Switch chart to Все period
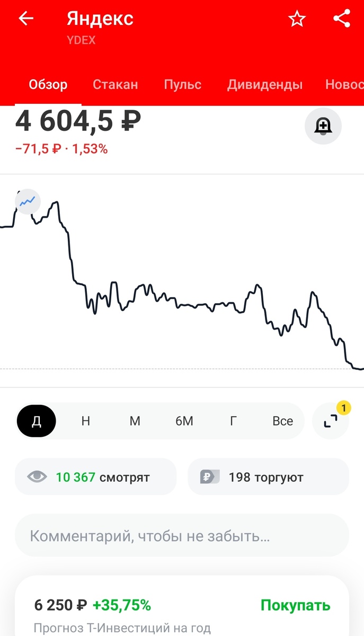 click(x=282, y=420)
